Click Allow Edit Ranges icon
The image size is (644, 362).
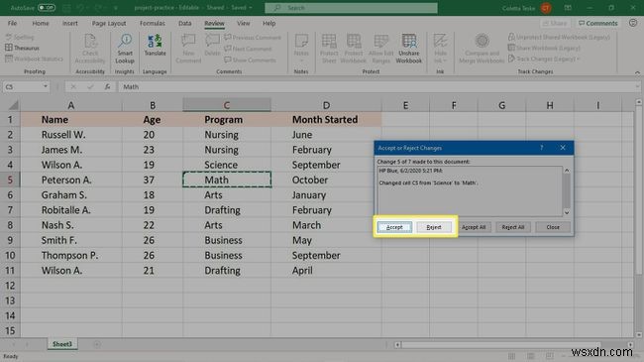pos(380,41)
